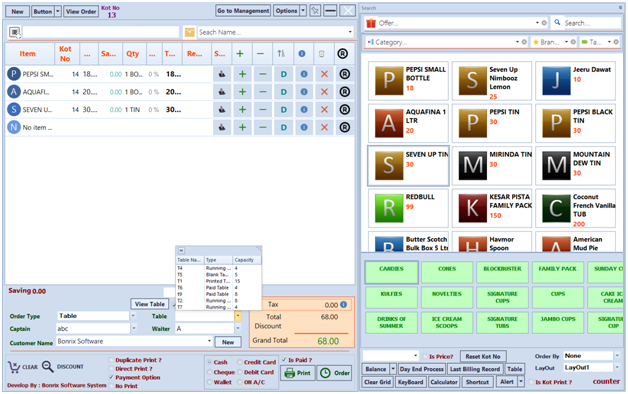Enable the Direct Print checkbox

[111, 369]
